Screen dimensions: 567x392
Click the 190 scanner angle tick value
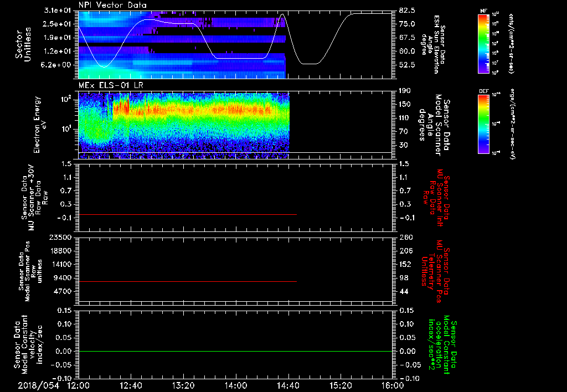coord(405,91)
